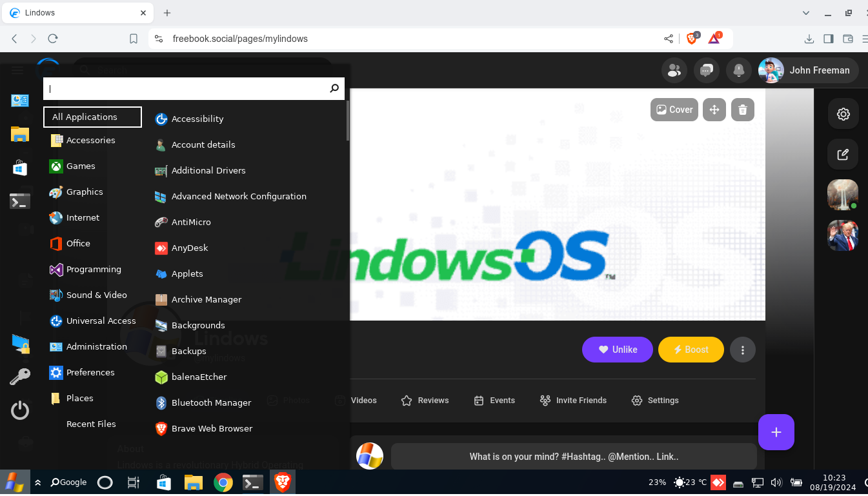Switch to the Events tab
Viewport: 868px width, 496px height.
tap(494, 401)
